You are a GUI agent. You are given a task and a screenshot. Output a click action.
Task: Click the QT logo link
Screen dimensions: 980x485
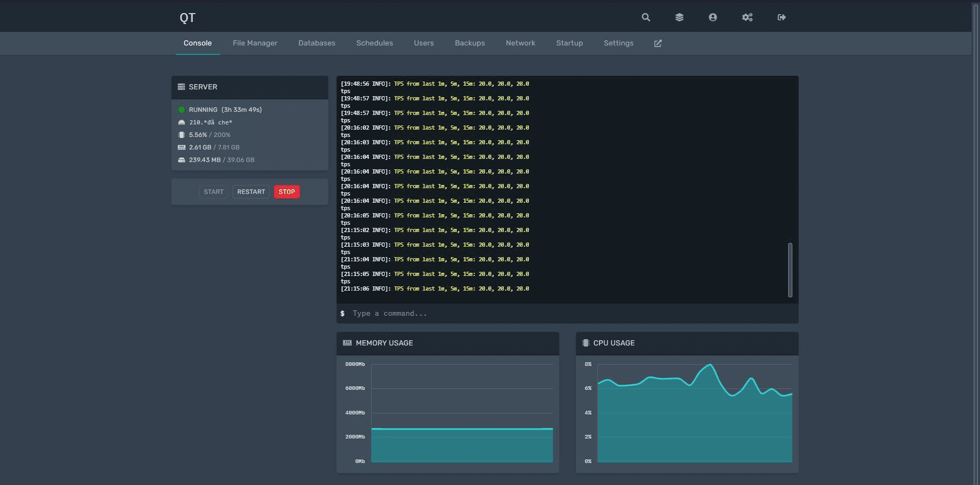pos(188,18)
